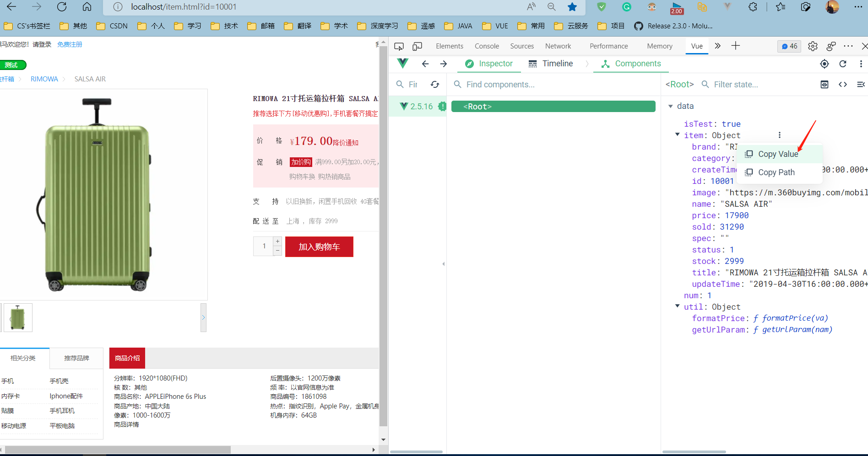Click the Vue logo icon
868x456 pixels.
tap(403, 64)
